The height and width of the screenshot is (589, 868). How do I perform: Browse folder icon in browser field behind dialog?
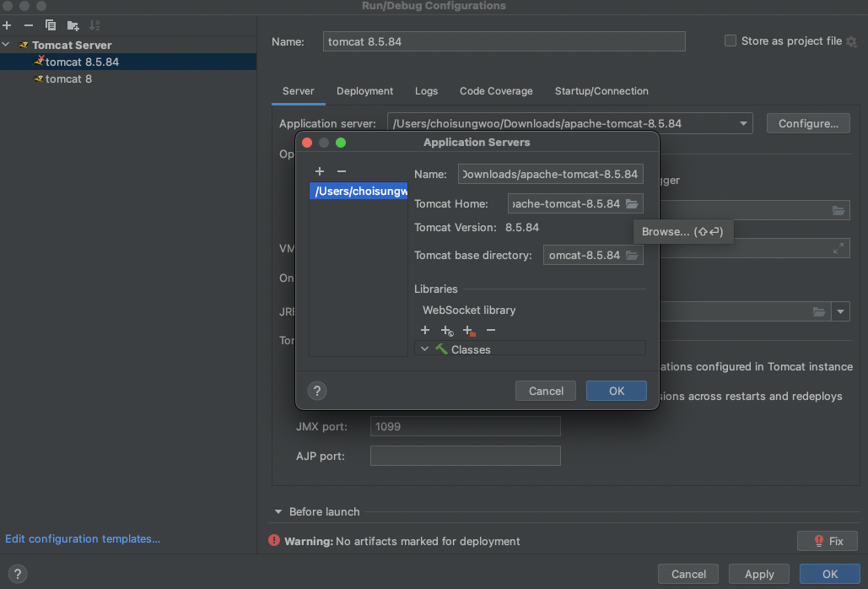point(838,210)
